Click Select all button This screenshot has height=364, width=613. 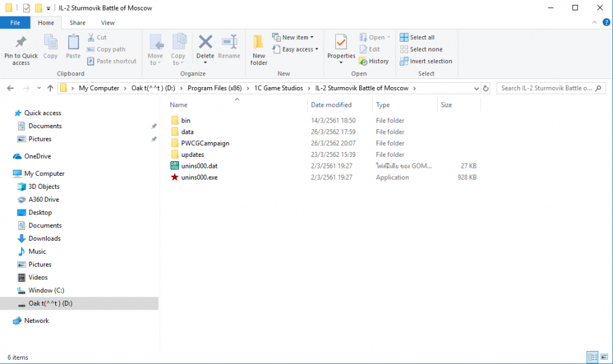[417, 37]
